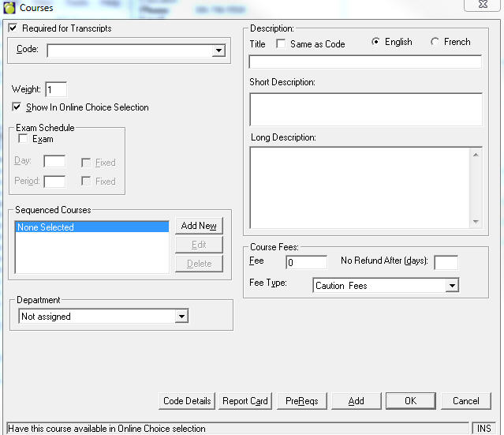504x435 pixels.
Task: Open the Report Card button
Action: 245,401
